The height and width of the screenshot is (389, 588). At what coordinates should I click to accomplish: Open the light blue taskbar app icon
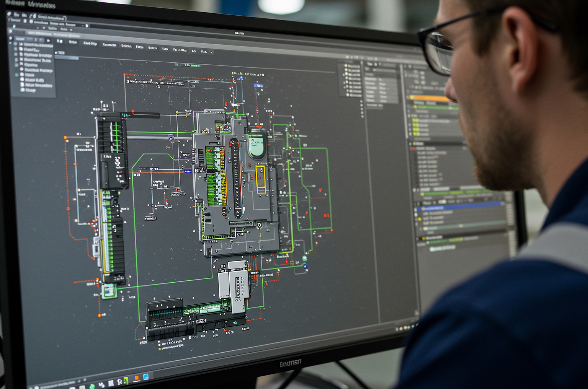146,377
